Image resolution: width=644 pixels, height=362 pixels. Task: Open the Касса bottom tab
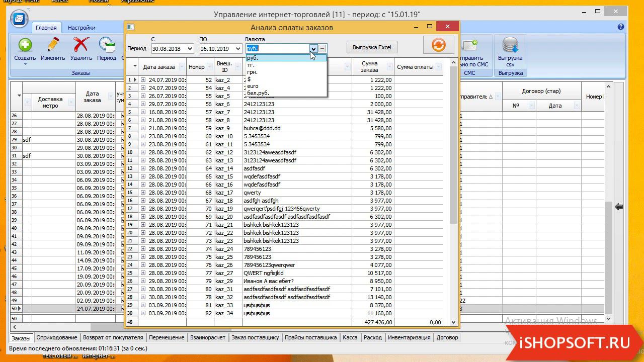click(x=350, y=337)
